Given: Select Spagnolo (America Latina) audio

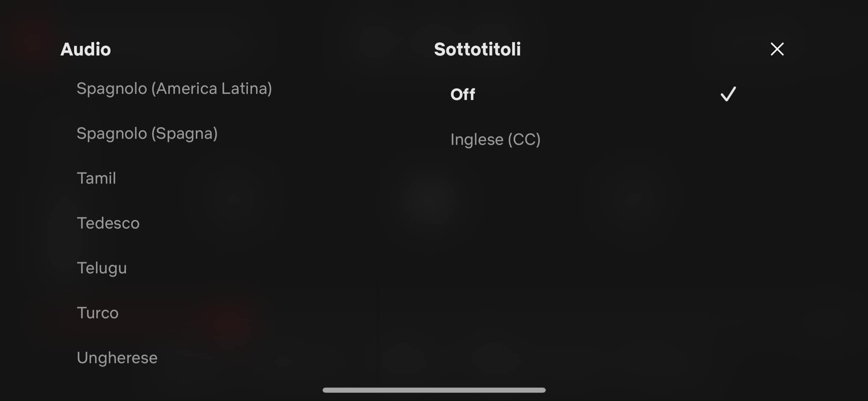Looking at the screenshot, I should pos(174,89).
